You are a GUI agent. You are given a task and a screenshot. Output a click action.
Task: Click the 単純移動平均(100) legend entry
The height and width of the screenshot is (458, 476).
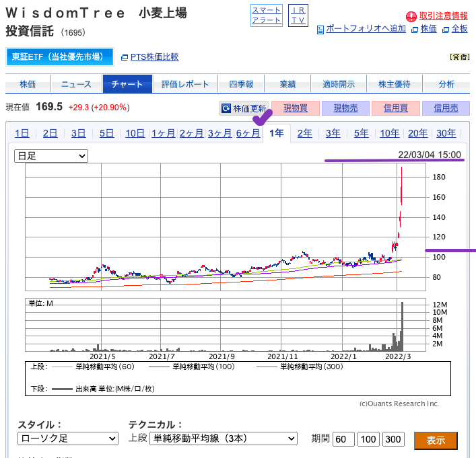[192, 367]
